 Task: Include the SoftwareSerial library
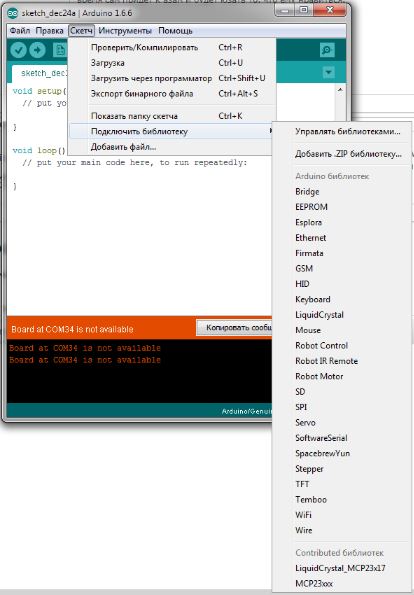321,438
